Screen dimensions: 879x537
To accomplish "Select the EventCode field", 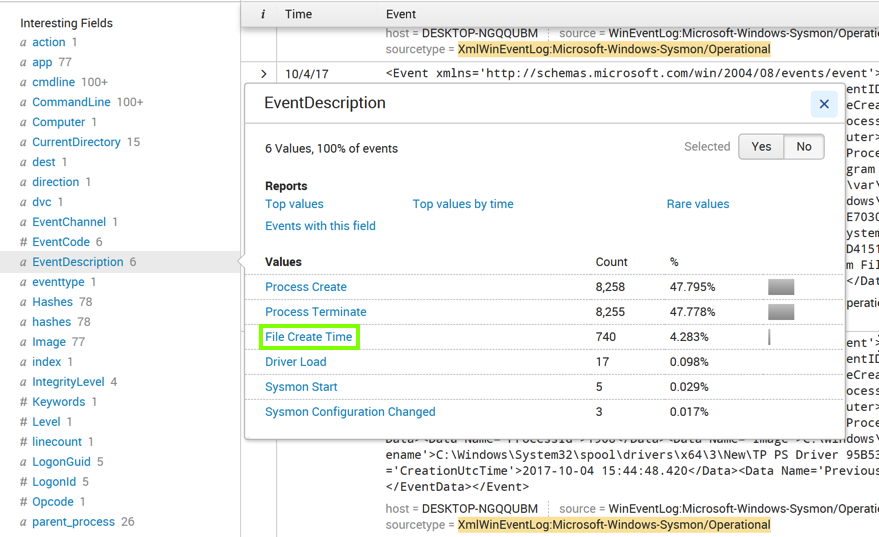I will click(x=61, y=242).
